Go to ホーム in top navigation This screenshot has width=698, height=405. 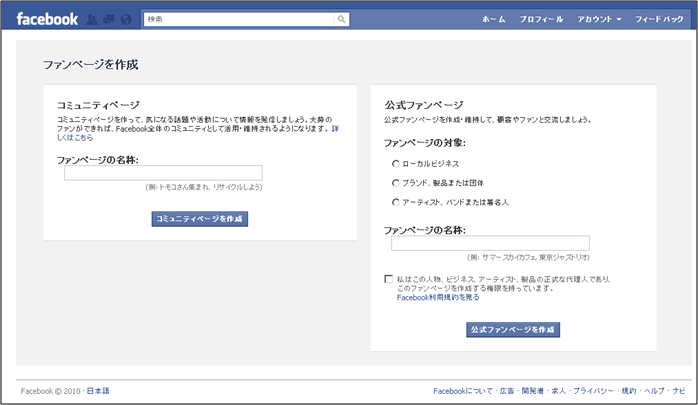coord(494,19)
